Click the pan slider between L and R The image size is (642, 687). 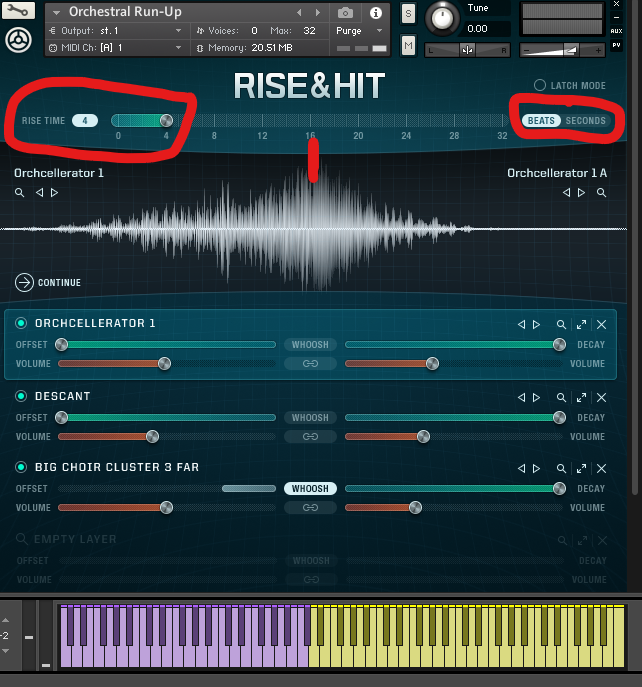coord(467,50)
